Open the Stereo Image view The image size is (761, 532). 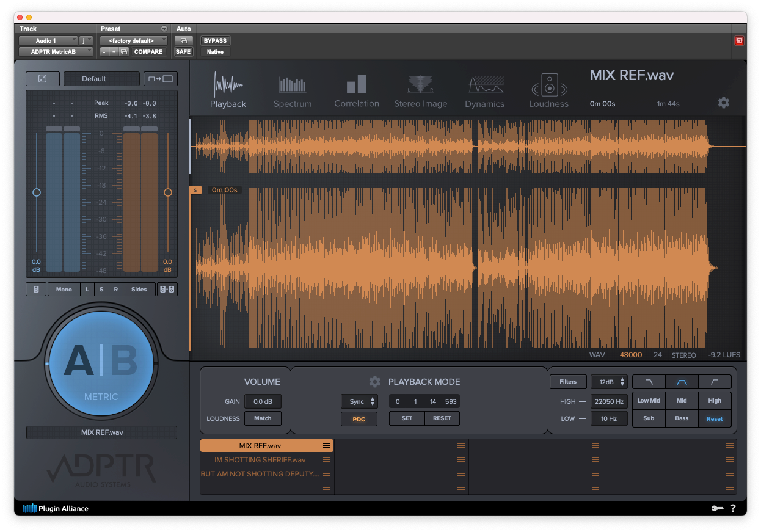coord(421,92)
